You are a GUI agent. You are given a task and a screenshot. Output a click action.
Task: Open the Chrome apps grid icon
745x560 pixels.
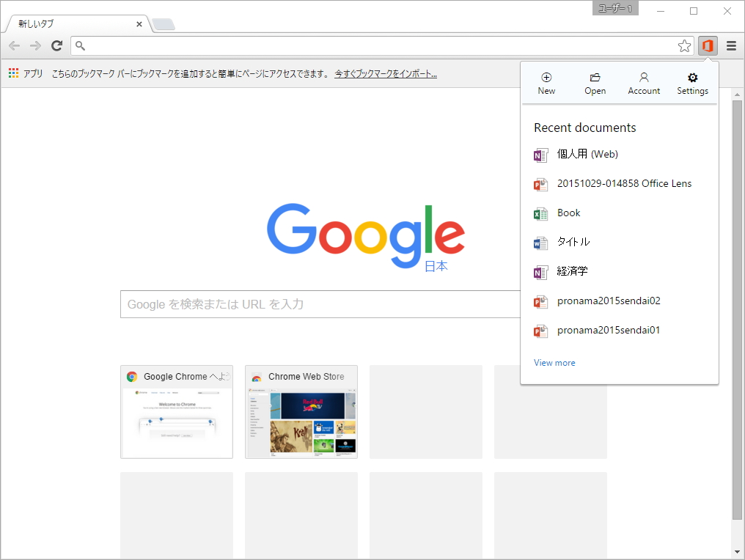pos(12,73)
